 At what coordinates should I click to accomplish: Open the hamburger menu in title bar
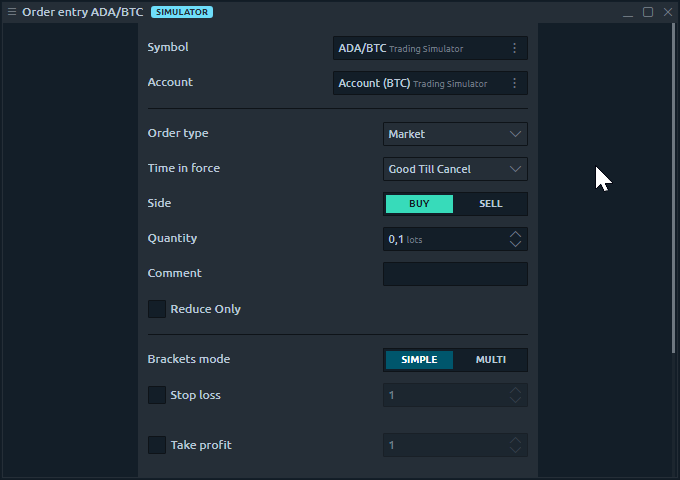[x=12, y=12]
